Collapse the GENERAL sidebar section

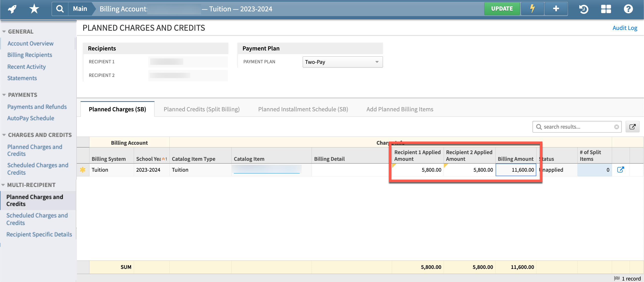(x=4, y=31)
